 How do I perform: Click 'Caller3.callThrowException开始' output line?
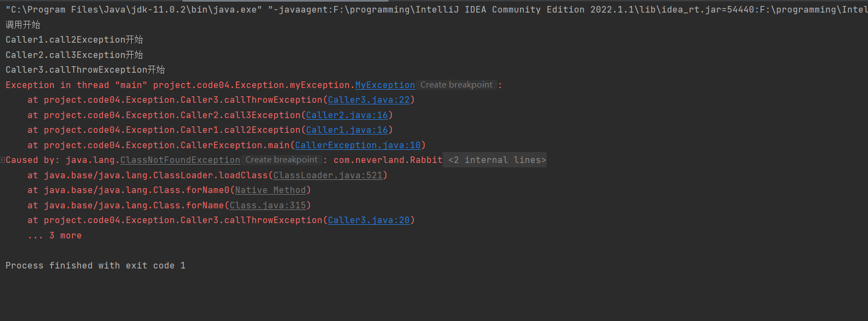click(x=85, y=70)
